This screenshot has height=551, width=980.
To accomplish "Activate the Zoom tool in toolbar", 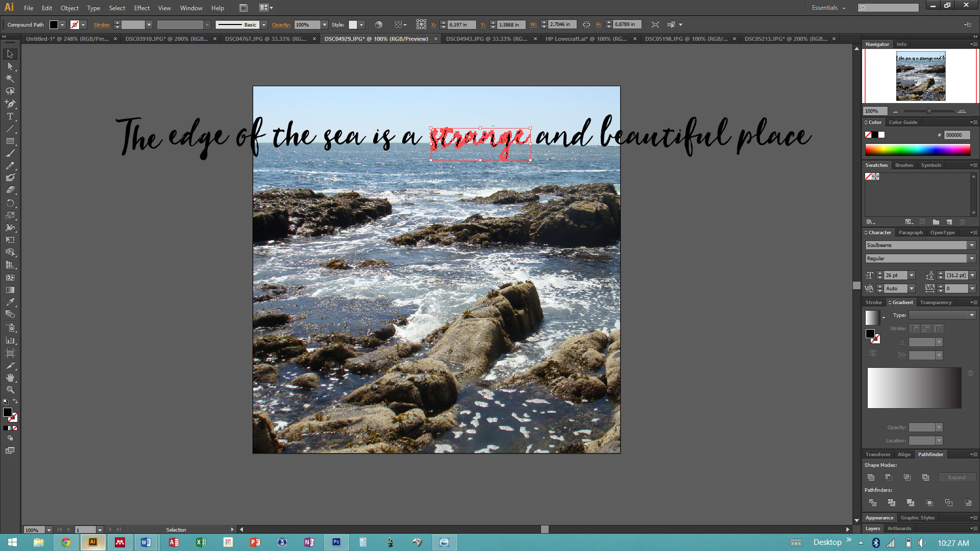I will pyautogui.click(x=10, y=390).
